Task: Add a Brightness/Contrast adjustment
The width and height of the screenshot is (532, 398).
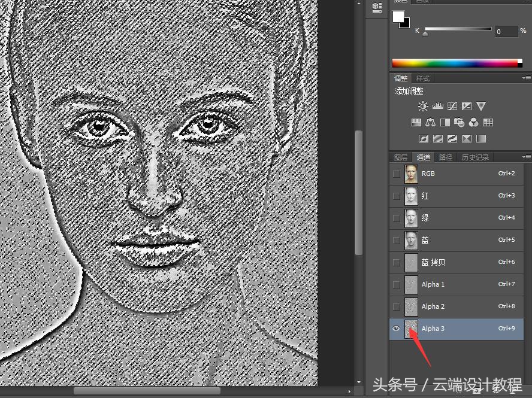Action: coord(423,107)
